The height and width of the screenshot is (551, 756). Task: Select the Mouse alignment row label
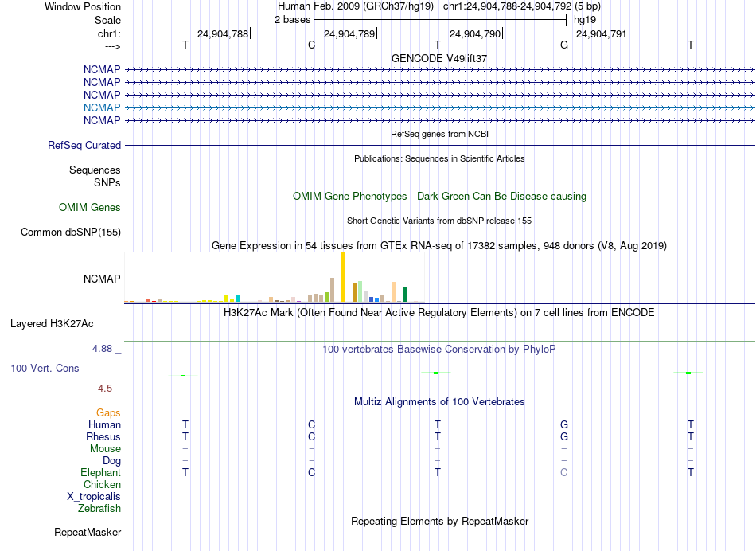click(105, 449)
